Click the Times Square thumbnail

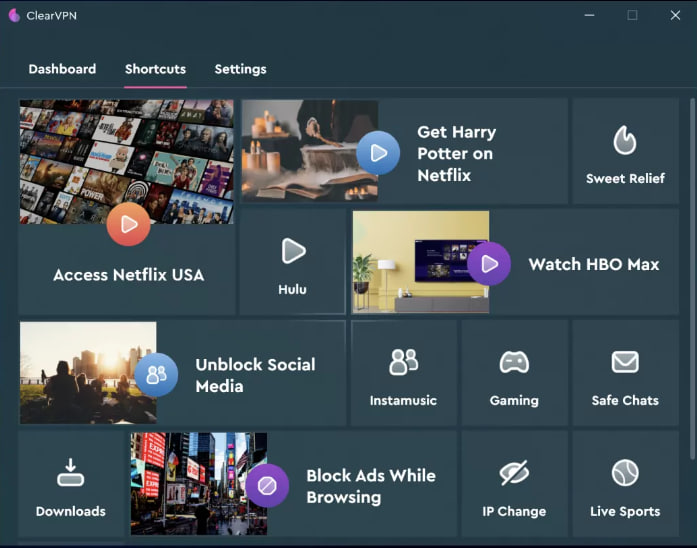199,484
